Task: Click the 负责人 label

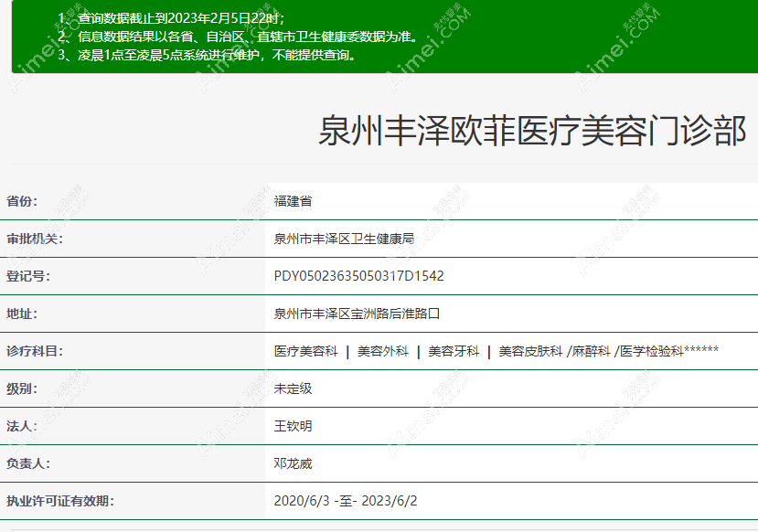Action: (x=28, y=463)
